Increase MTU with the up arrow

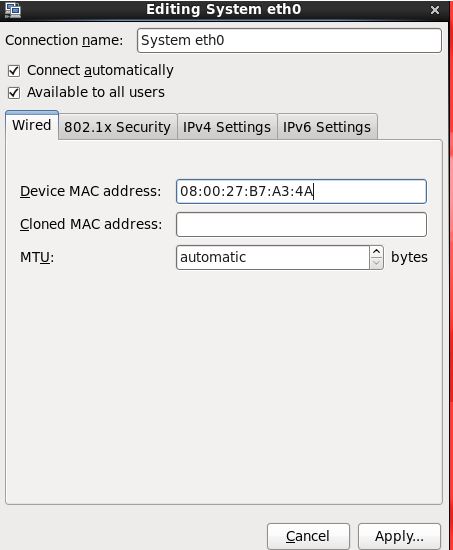pyautogui.click(x=376, y=251)
